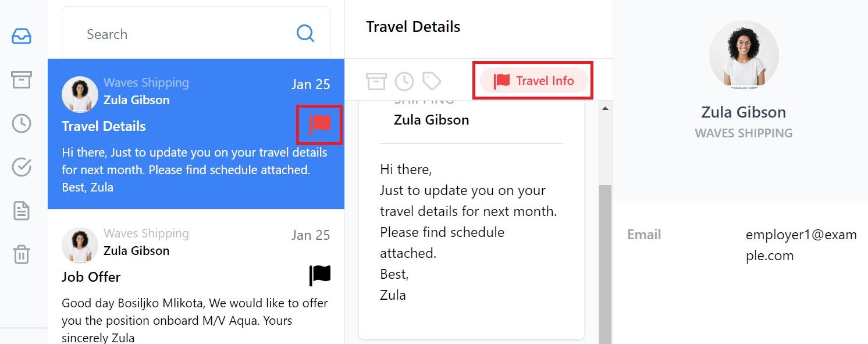Open the Job Offer email from Zula Gibson

point(196,277)
